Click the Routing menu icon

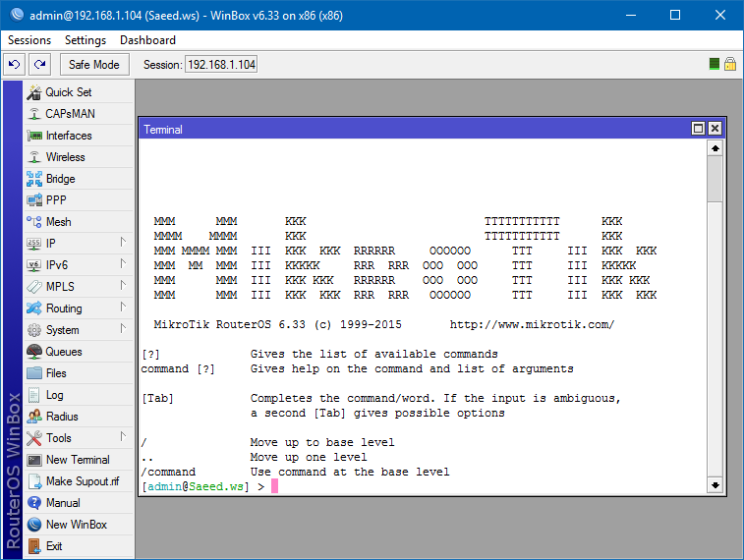tap(34, 308)
